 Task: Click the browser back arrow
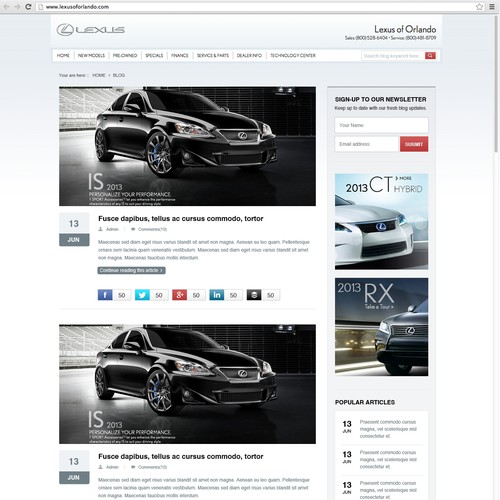pyautogui.click(x=6, y=7)
